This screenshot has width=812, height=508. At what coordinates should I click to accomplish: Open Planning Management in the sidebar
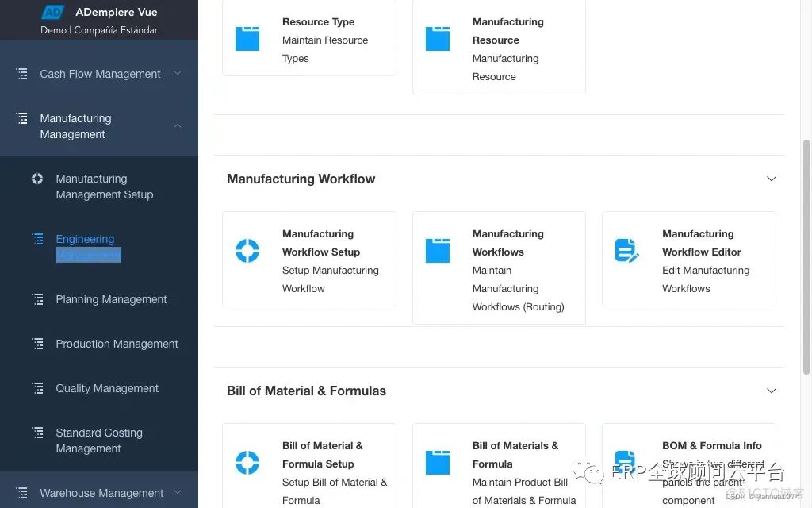pos(111,299)
